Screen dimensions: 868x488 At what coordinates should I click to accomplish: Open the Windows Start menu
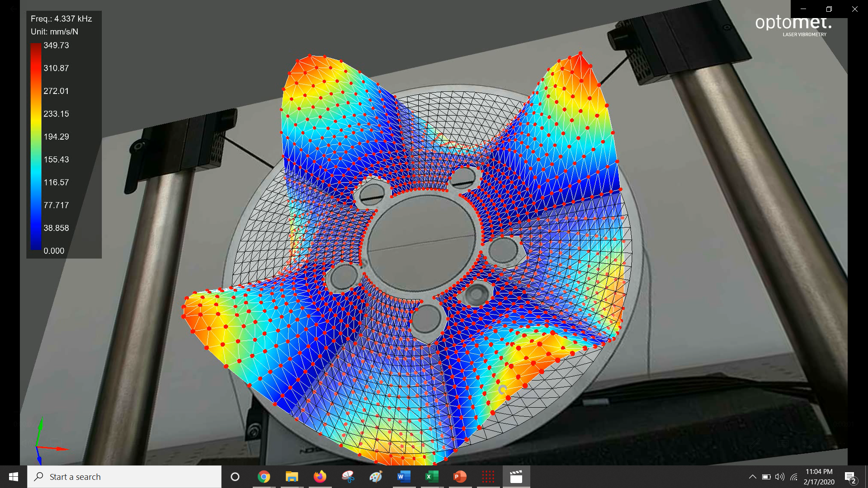click(x=14, y=477)
